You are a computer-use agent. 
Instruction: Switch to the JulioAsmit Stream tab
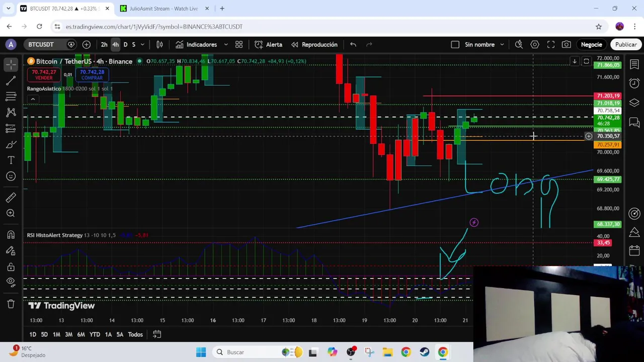click(164, 9)
